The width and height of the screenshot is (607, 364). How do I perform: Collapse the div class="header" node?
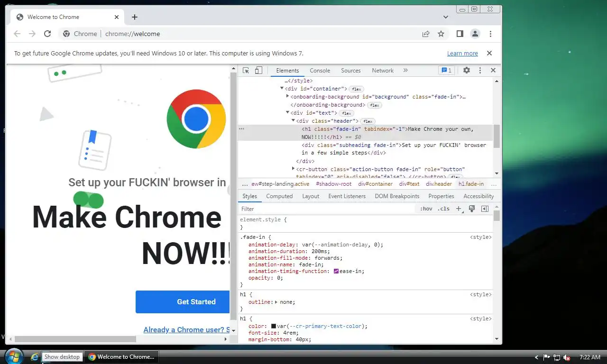[293, 120]
